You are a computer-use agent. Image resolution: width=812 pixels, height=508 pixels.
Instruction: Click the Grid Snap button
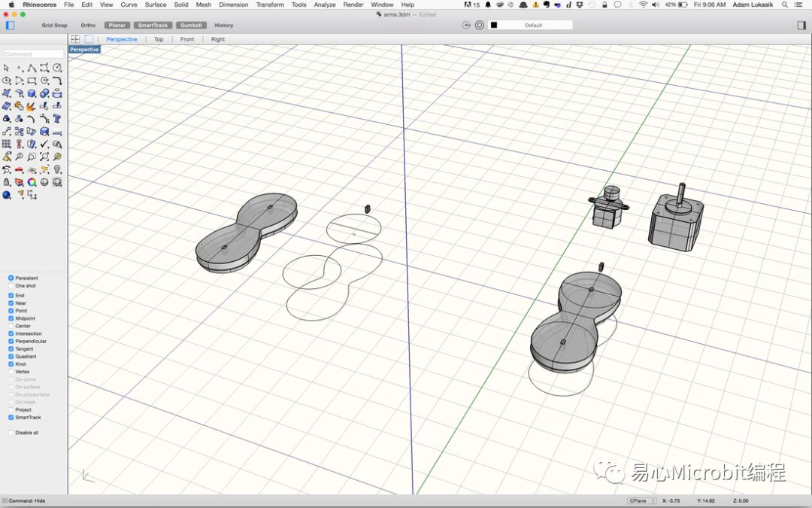click(54, 25)
